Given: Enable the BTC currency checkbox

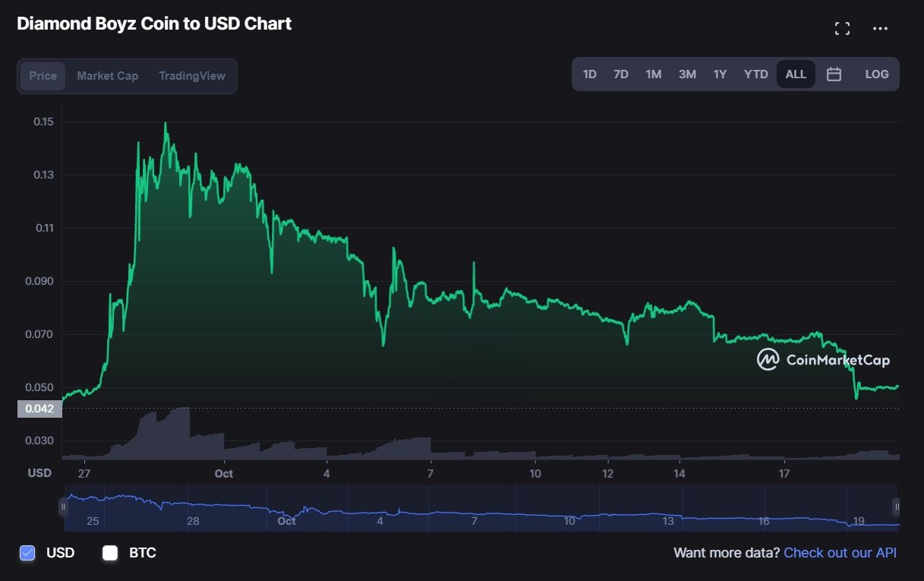Looking at the screenshot, I should 110,553.
